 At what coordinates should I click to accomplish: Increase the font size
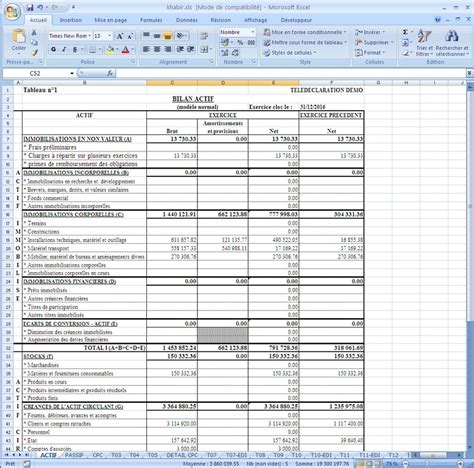tap(120, 36)
